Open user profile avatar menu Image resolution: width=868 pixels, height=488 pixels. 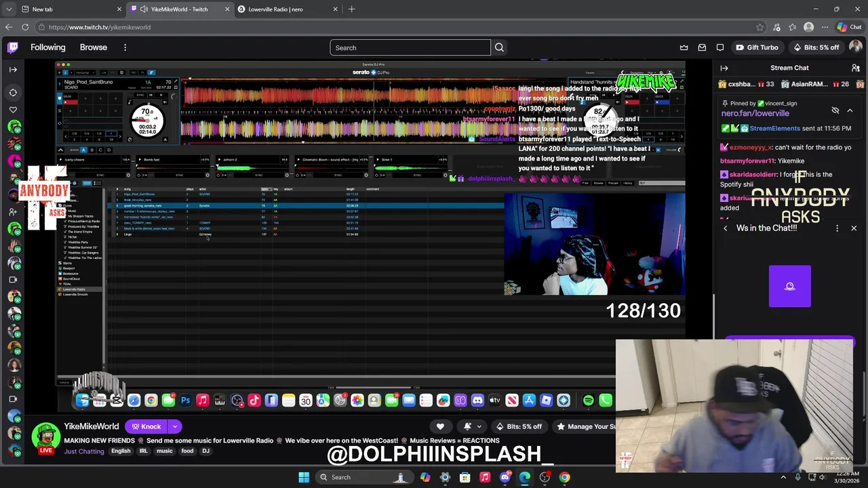point(856,47)
